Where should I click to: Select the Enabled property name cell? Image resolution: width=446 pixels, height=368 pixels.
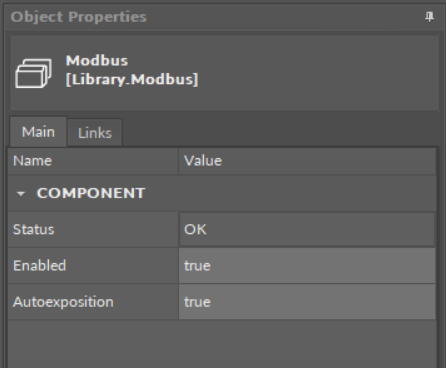[x=93, y=266]
